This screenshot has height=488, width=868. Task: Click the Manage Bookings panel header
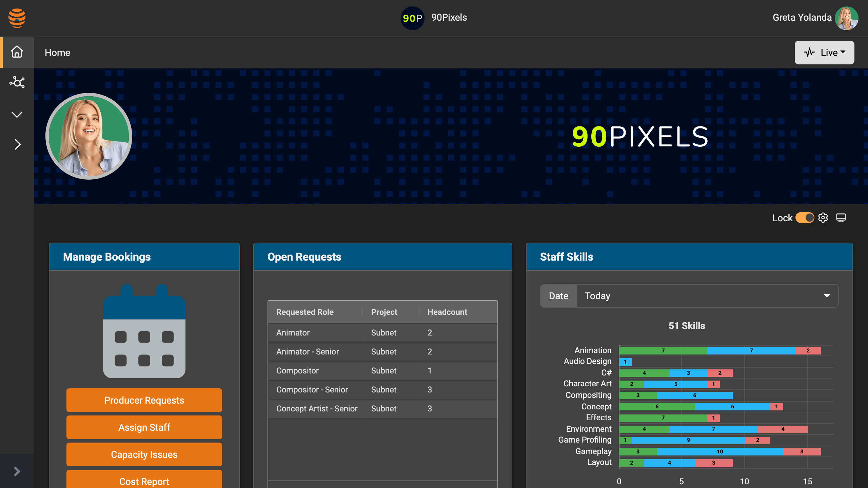click(144, 257)
